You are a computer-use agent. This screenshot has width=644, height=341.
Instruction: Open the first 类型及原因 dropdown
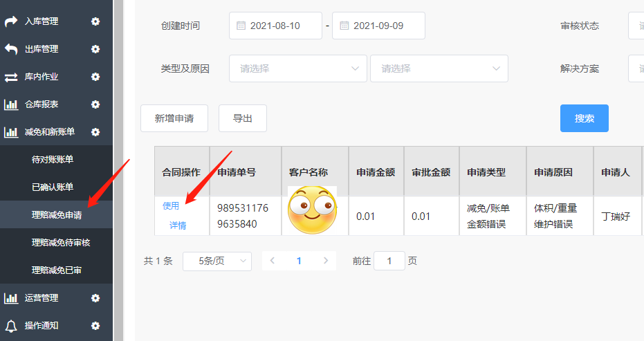click(x=297, y=68)
